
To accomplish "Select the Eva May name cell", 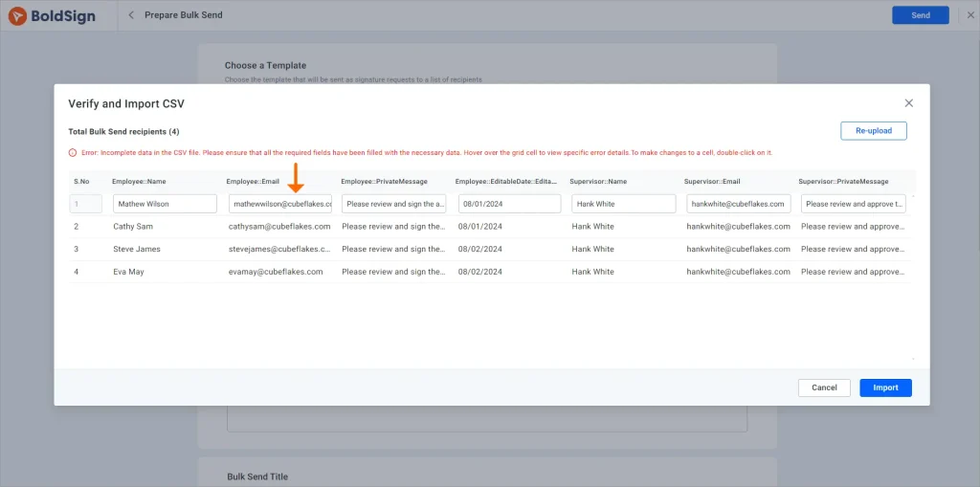I will pos(130,272).
